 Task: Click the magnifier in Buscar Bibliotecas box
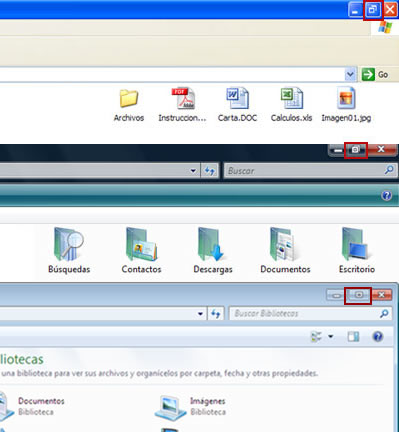pyautogui.click(x=384, y=313)
